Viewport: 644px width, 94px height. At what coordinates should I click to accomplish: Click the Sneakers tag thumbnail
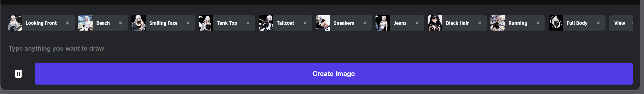[x=323, y=23]
